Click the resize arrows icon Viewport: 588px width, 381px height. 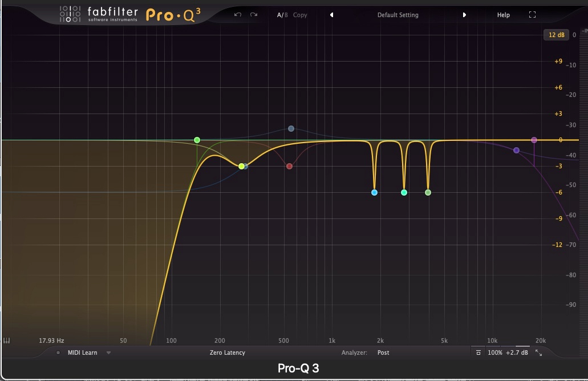click(538, 353)
